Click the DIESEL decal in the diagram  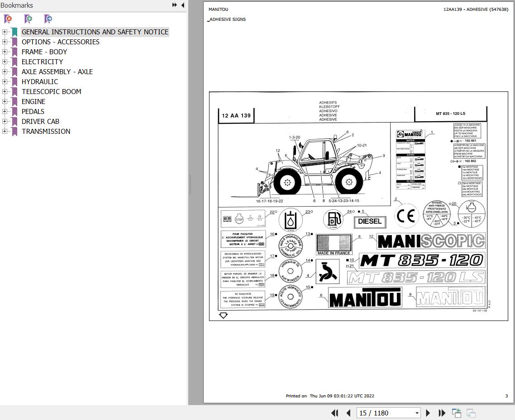(x=370, y=222)
